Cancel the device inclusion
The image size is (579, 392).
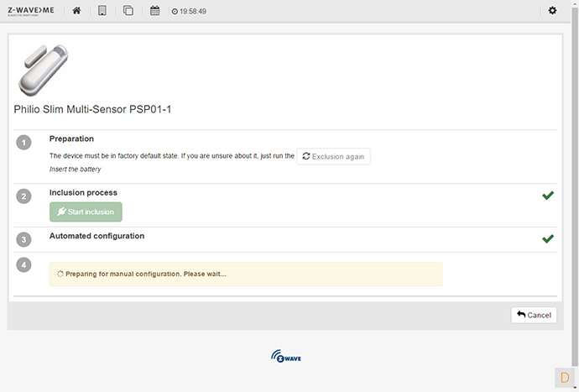point(534,315)
